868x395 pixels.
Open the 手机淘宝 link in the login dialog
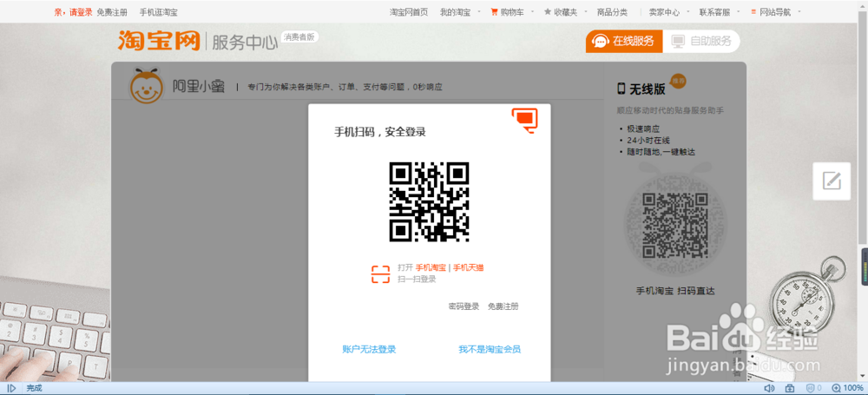pyautogui.click(x=431, y=267)
